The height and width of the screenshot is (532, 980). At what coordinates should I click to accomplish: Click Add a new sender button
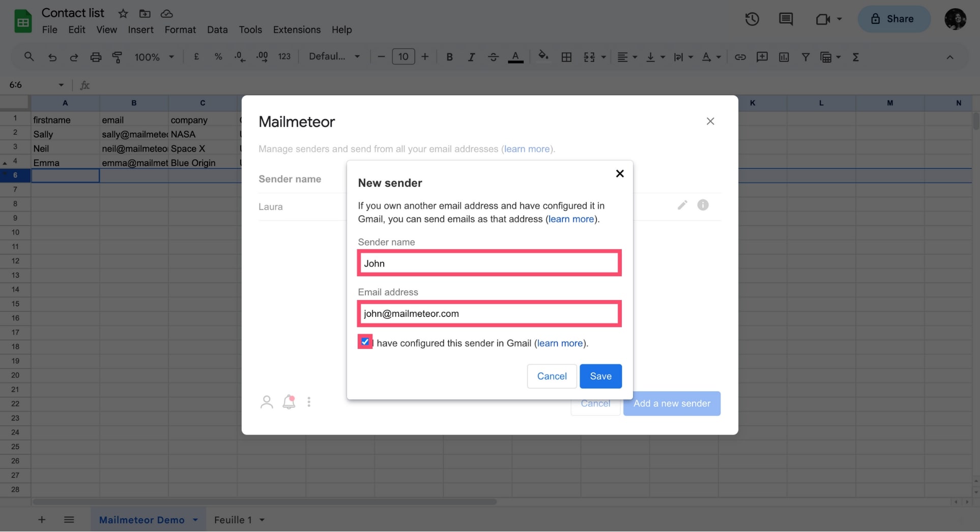pos(672,403)
